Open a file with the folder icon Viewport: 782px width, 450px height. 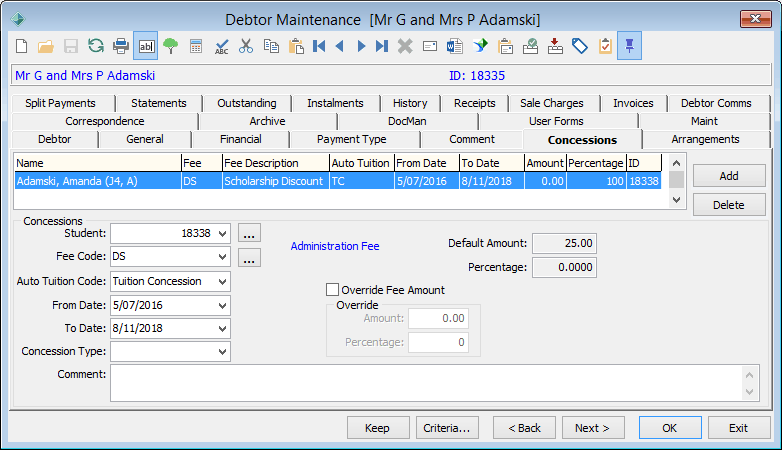tap(46, 46)
